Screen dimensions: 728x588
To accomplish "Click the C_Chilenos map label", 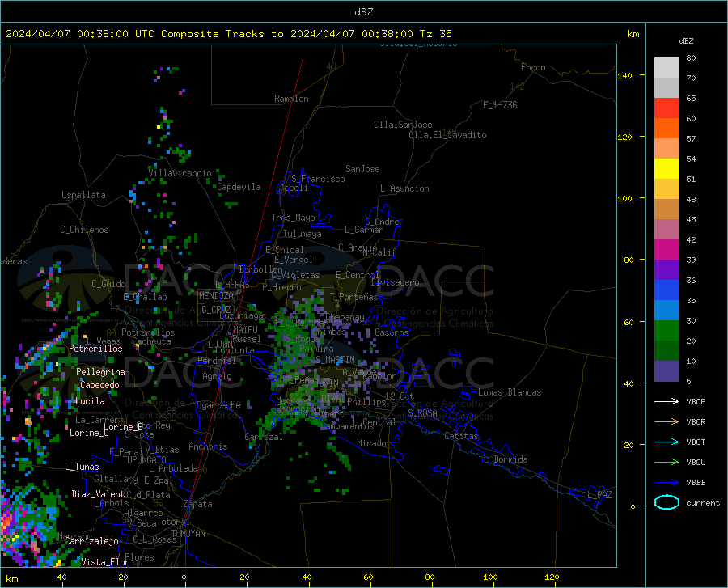I will 84,230.
